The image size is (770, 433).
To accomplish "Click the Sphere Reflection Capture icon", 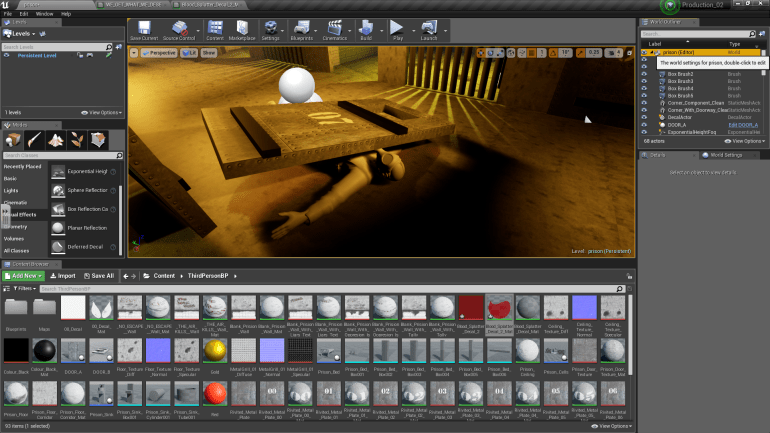I will coord(58,190).
